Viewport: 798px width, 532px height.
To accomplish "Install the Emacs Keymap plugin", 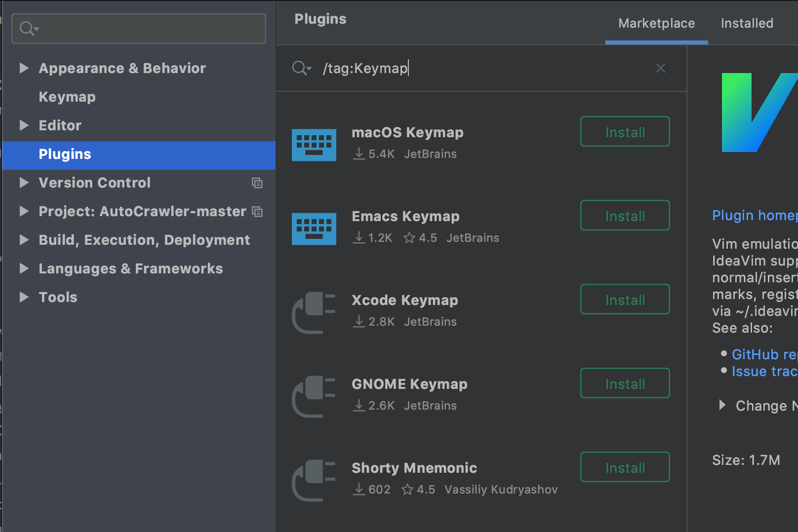I will [x=625, y=215].
